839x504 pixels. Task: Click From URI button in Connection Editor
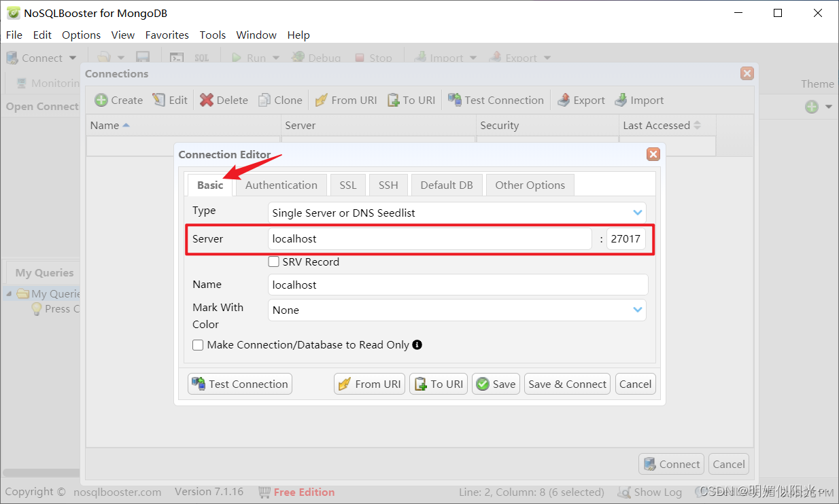(x=369, y=384)
